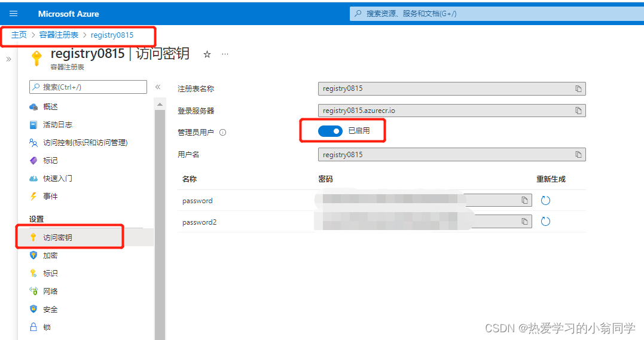Open the hamburger portal menu
This screenshot has width=644, height=340.
[14, 14]
